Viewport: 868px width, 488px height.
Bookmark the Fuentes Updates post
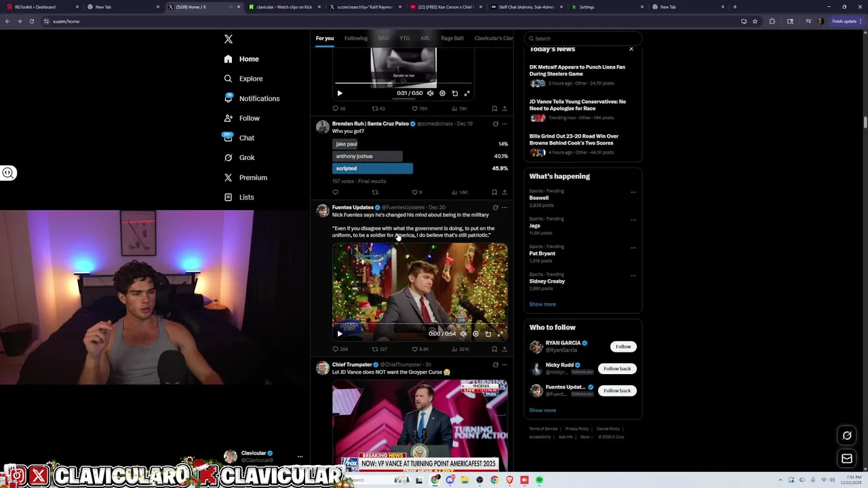click(494, 349)
